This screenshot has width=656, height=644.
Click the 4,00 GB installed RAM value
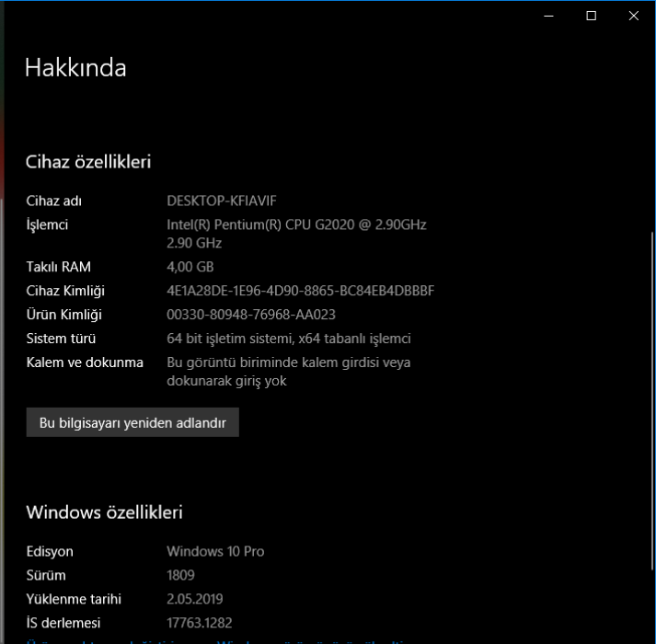tap(190, 267)
